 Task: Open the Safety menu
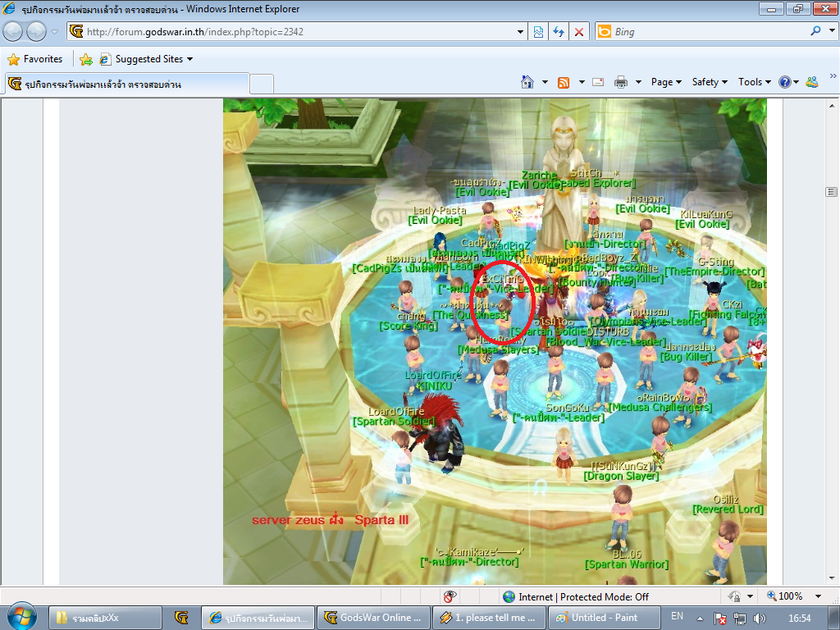(x=710, y=82)
